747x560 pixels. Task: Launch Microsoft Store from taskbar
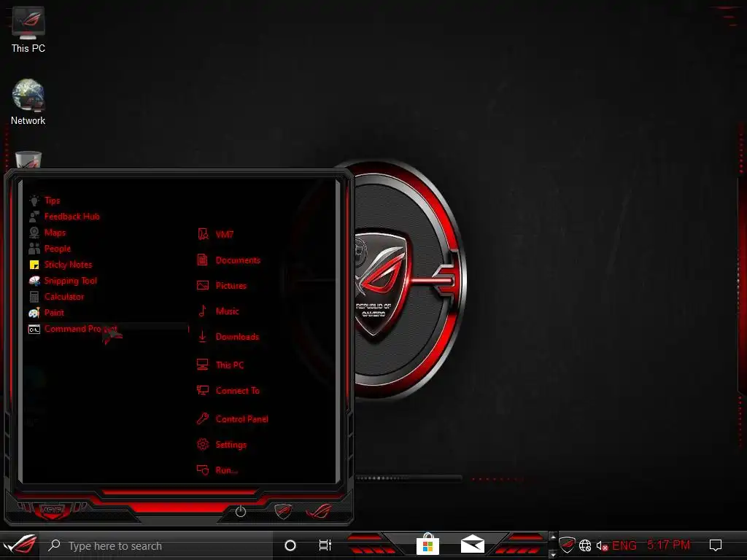pyautogui.click(x=427, y=544)
